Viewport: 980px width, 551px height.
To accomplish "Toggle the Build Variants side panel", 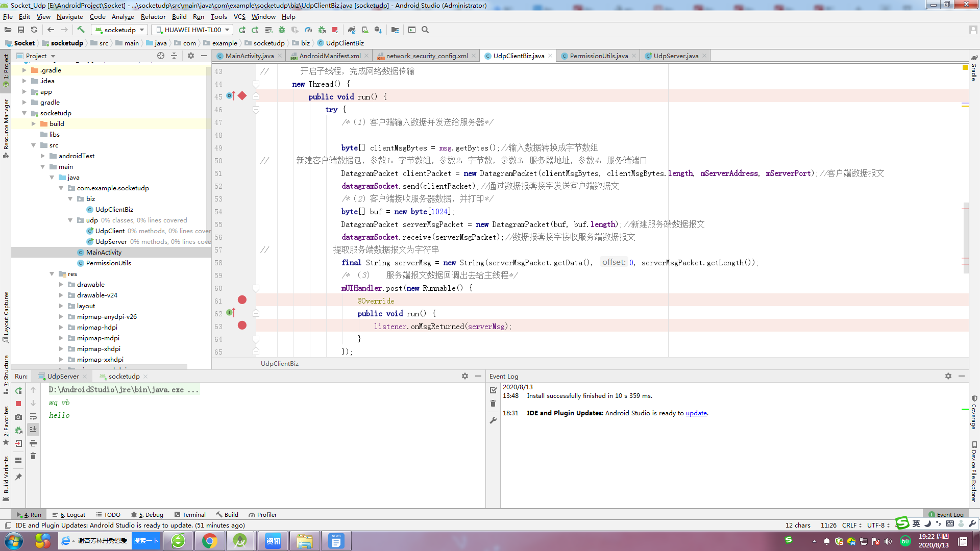I will point(6,479).
